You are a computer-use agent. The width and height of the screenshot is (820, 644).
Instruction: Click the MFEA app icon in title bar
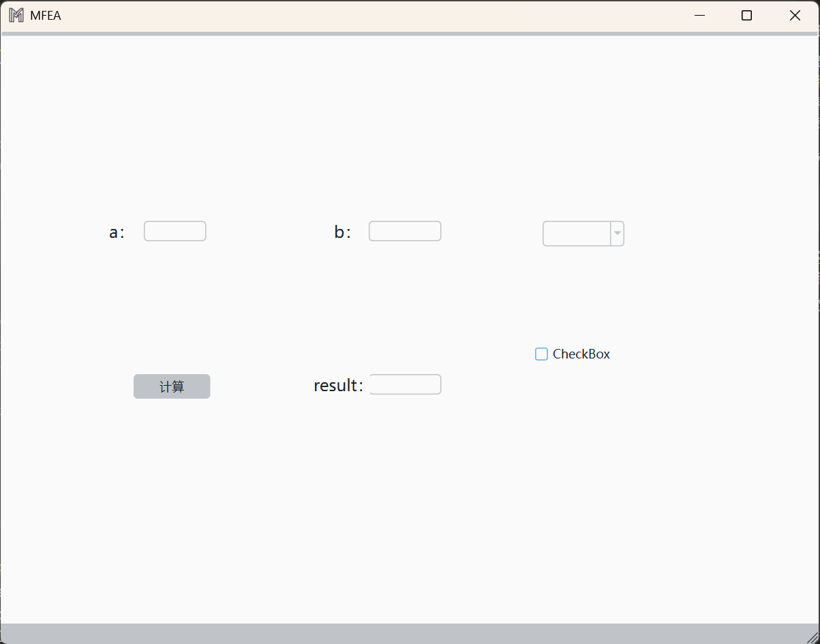click(16, 16)
